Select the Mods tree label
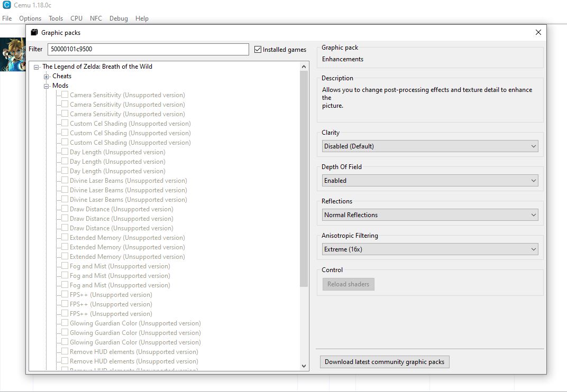The height and width of the screenshot is (392, 567). 60,86
